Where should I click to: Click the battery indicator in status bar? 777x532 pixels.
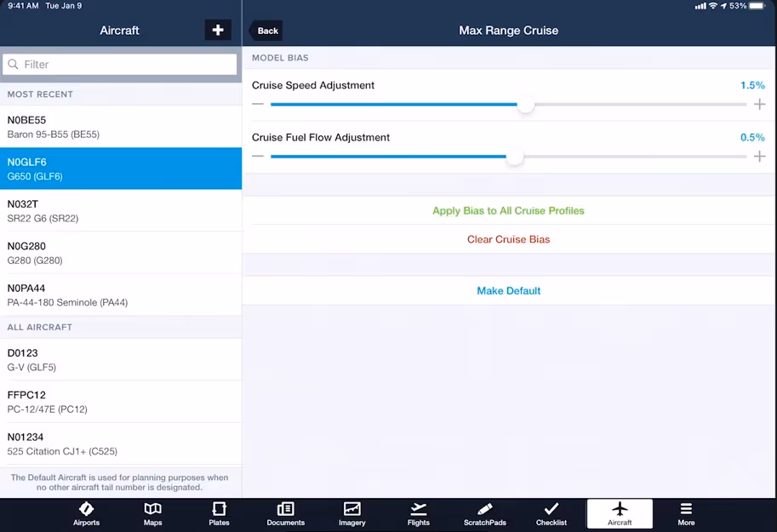[x=757, y=6]
